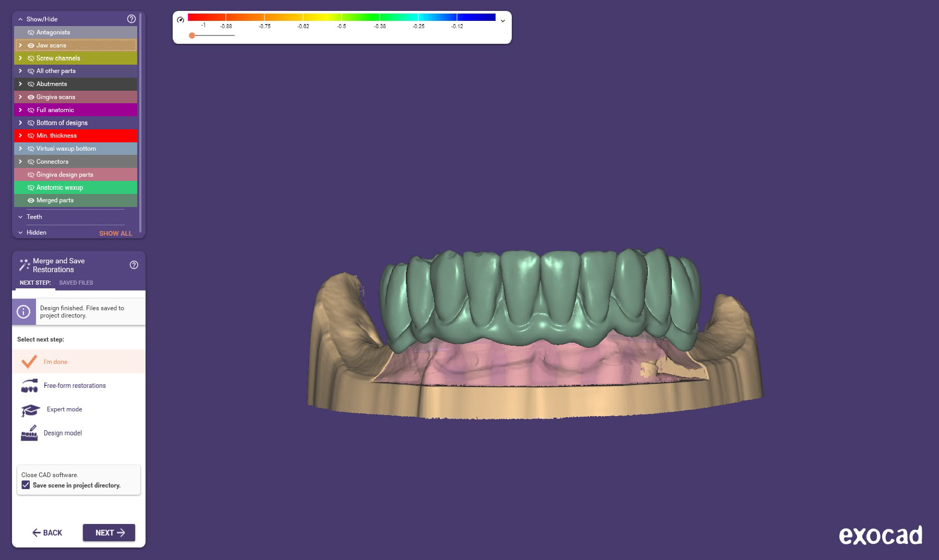Click the NEXT button
The height and width of the screenshot is (560, 939).
pyautogui.click(x=109, y=532)
